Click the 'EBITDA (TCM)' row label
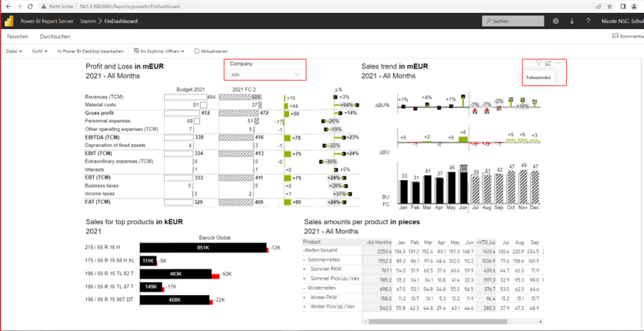 coord(102,137)
